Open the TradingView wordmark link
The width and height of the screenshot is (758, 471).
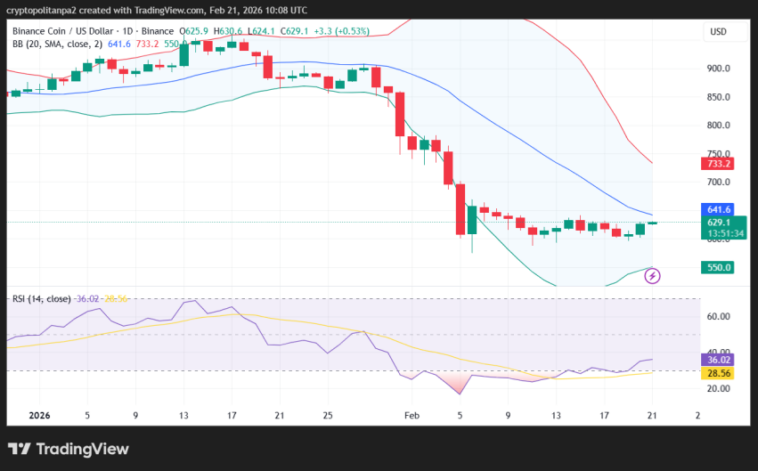[84, 449]
